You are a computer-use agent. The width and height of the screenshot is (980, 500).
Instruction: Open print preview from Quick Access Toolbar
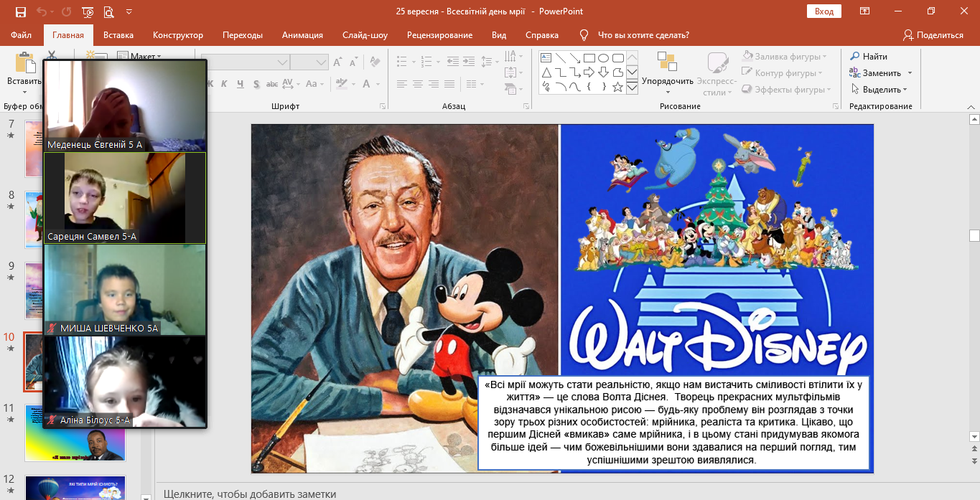pyautogui.click(x=108, y=11)
